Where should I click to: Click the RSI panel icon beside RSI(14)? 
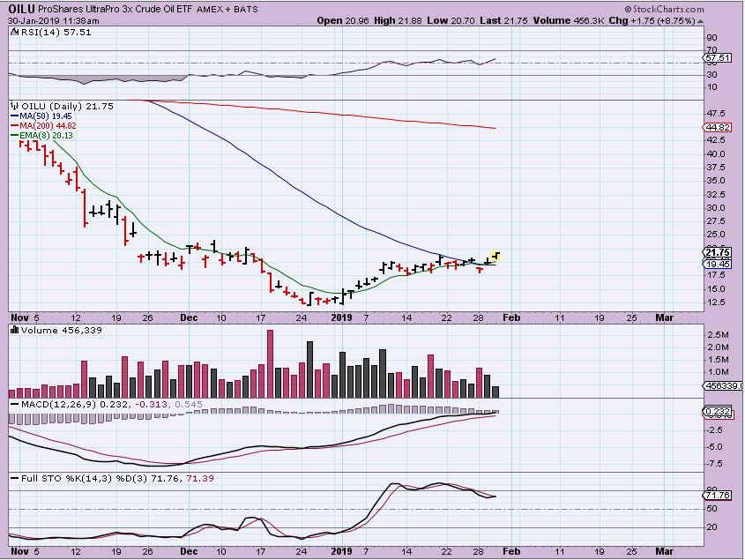[14, 33]
